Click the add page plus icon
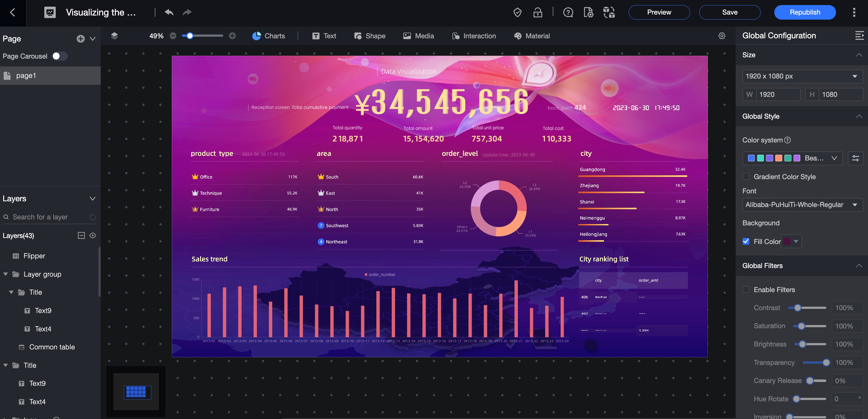The image size is (868, 419). pyautogui.click(x=80, y=39)
